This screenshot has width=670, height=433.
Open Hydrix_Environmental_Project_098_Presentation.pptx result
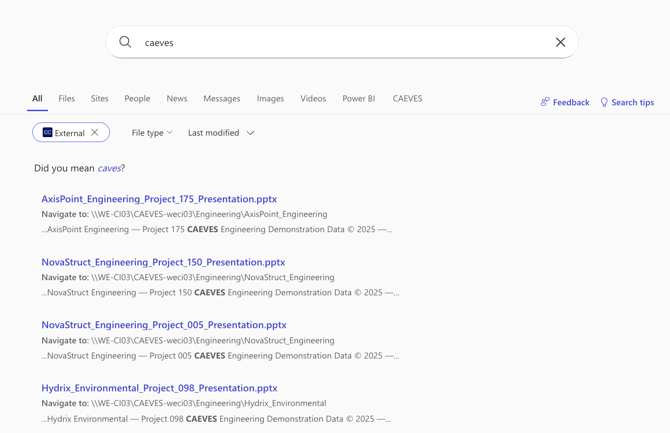click(159, 388)
